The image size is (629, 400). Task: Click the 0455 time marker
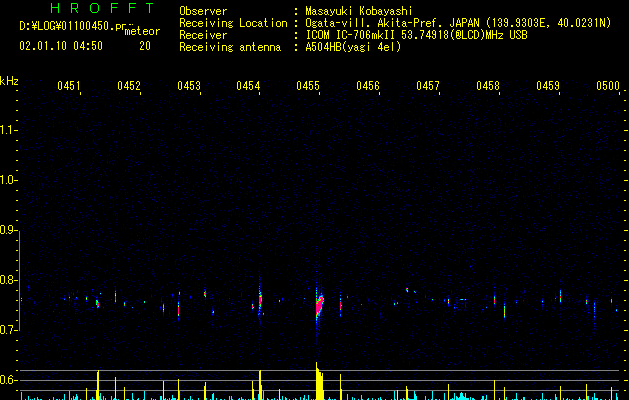click(x=308, y=86)
